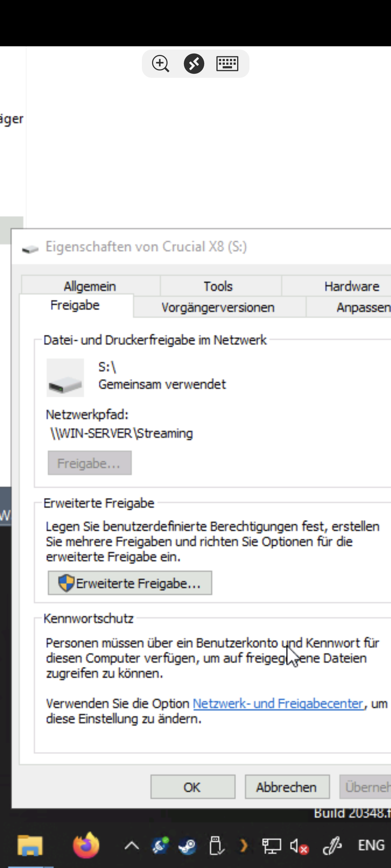Click the safely remove hardware USB icon
The height and width of the screenshot is (868, 391).
[x=216, y=846]
